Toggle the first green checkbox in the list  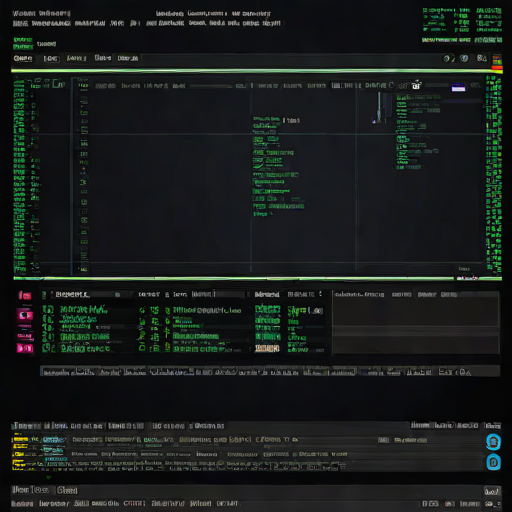pyautogui.click(x=48, y=310)
